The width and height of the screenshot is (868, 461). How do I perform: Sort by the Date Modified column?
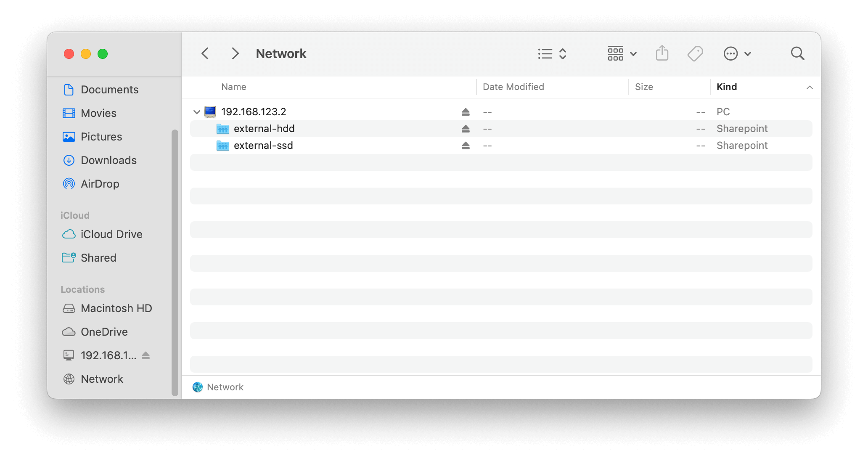(513, 87)
